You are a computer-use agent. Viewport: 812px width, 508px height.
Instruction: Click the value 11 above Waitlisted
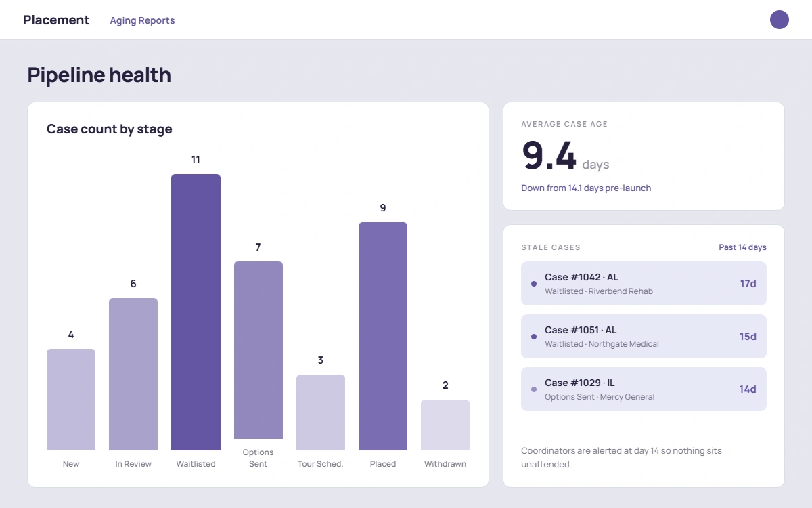[x=196, y=160]
